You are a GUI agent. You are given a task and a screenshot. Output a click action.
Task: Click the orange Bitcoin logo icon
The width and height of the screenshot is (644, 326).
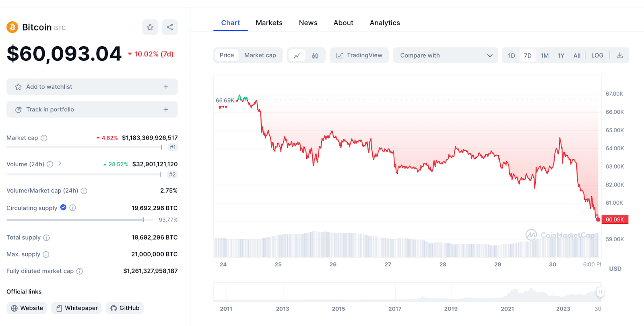(x=12, y=27)
